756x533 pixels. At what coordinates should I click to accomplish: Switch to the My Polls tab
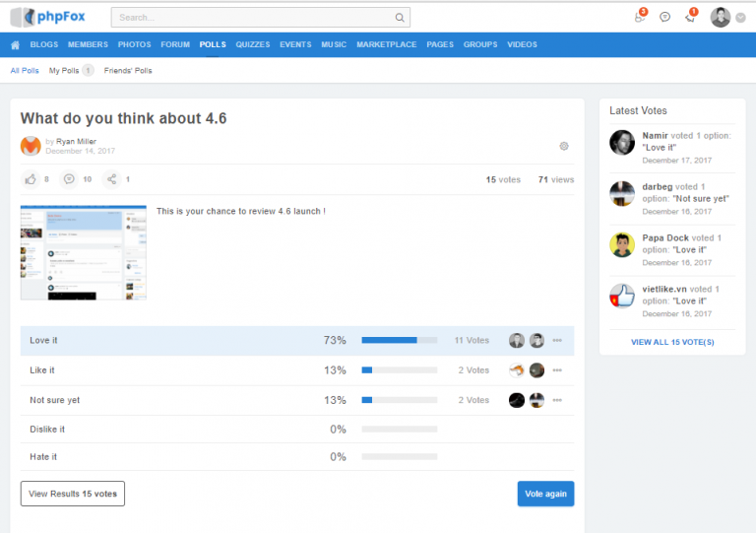tap(64, 71)
